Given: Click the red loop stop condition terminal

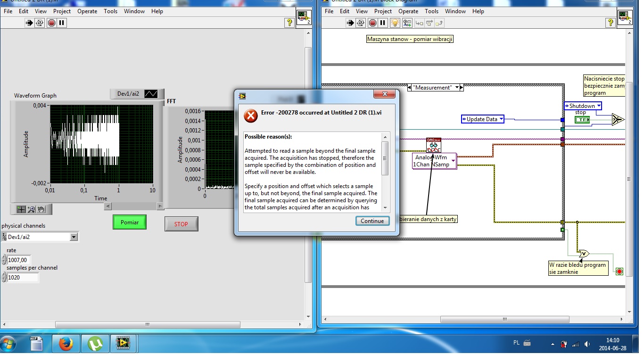Looking at the screenshot, I should tap(619, 271).
